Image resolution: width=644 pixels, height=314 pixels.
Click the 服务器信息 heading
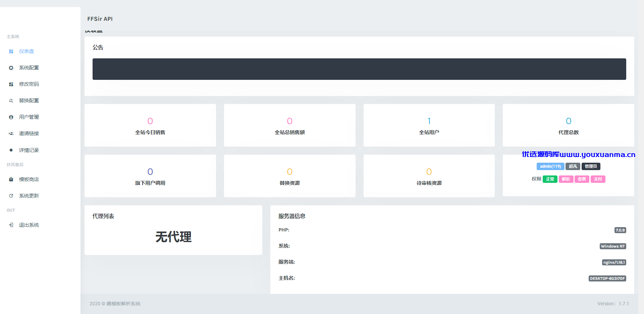292,216
